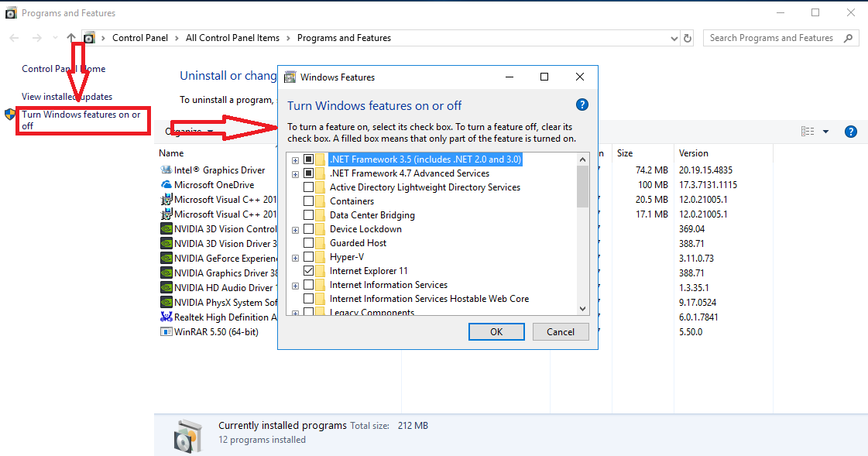Click the All Control Panel Items breadcrumb
Viewport: 868px width, 456px height.
pyautogui.click(x=232, y=38)
